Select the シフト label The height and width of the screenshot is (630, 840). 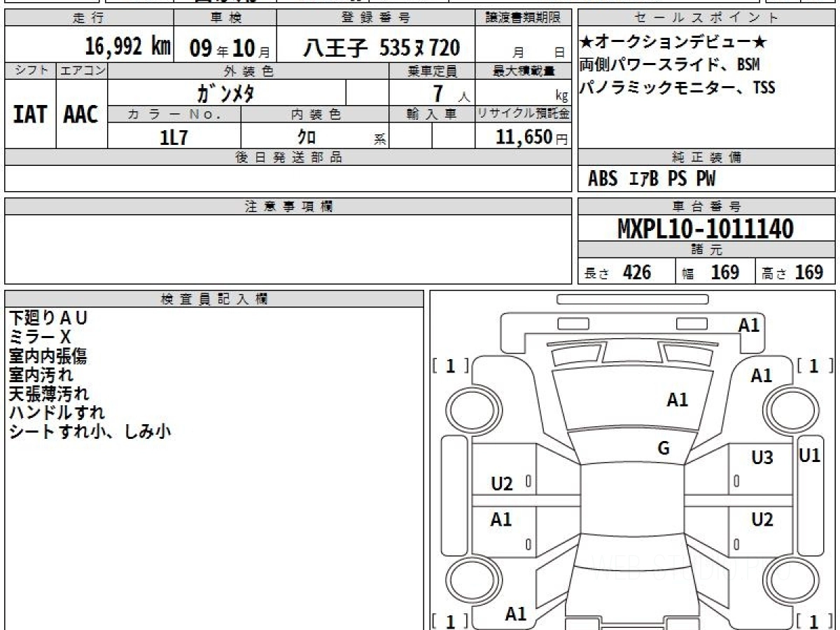pyautogui.click(x=31, y=71)
